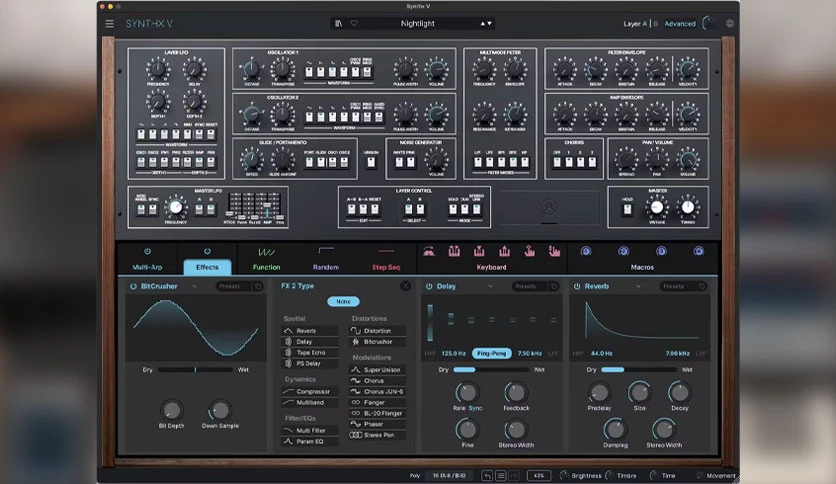The height and width of the screenshot is (484, 836).
Task: Click the undo arrow in bottom bar
Action: [487, 475]
